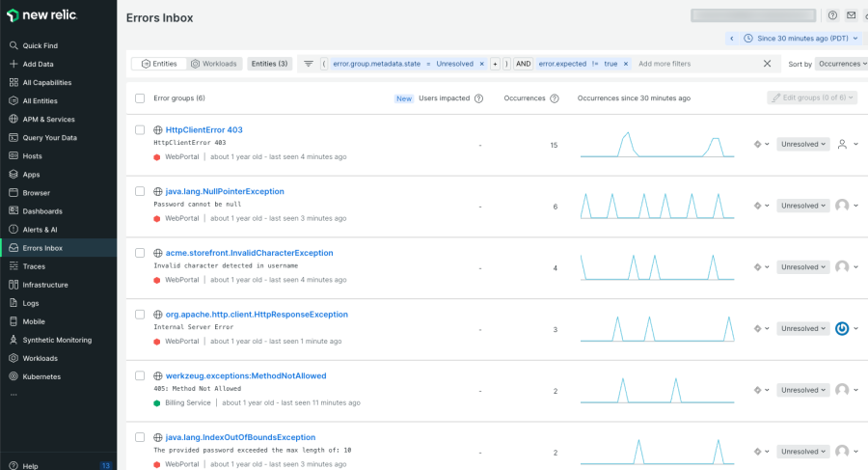Click the Add Data plus icon
Screen dimensions: 868x470
pyautogui.click(x=14, y=64)
